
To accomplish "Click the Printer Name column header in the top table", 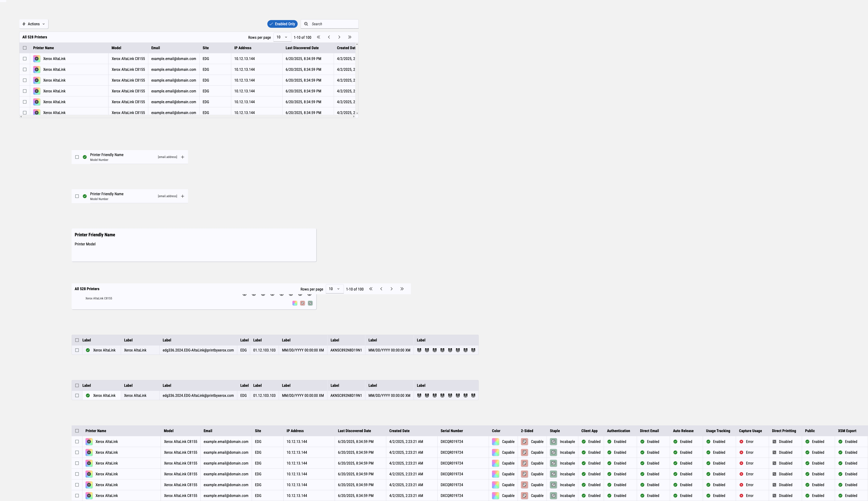I will click(x=43, y=48).
